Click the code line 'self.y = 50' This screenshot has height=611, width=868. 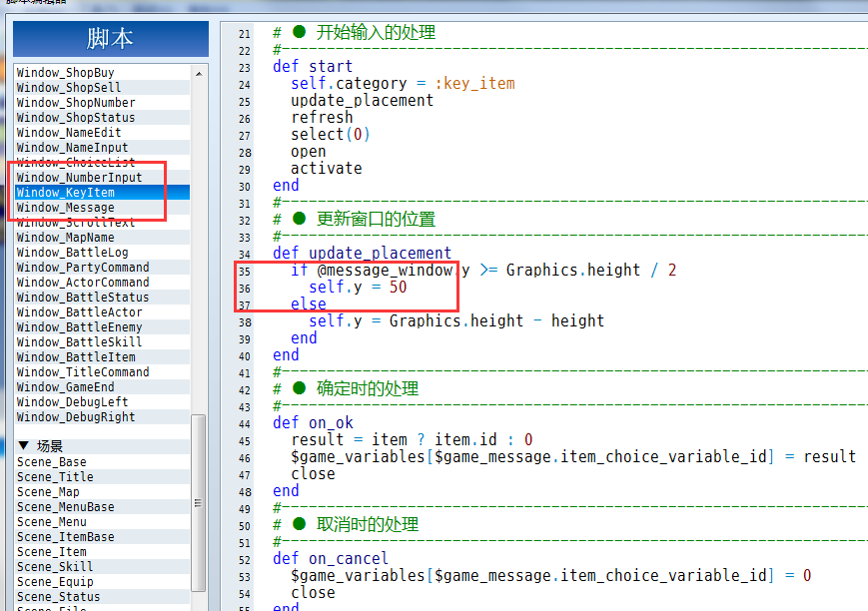[x=358, y=287]
